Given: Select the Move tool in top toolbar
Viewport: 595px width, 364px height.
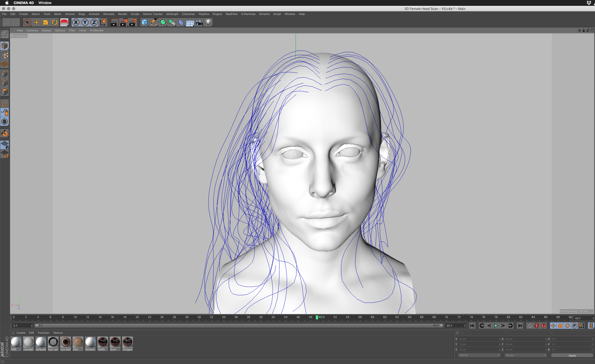Looking at the screenshot, I should [36, 22].
